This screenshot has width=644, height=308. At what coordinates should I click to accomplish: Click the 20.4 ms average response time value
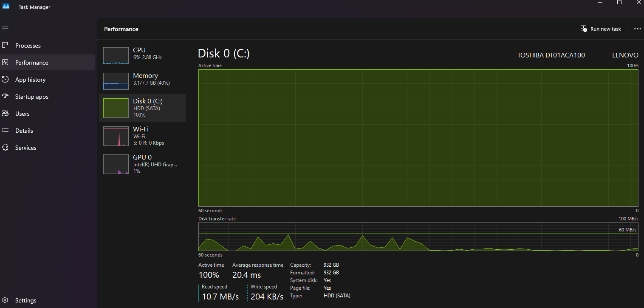pyautogui.click(x=247, y=275)
